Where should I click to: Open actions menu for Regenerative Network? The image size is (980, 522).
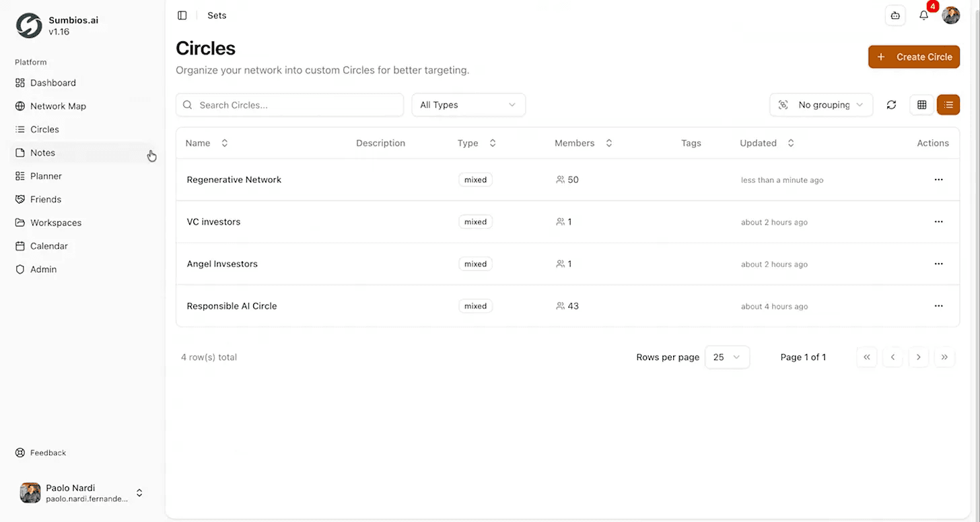[x=938, y=180]
